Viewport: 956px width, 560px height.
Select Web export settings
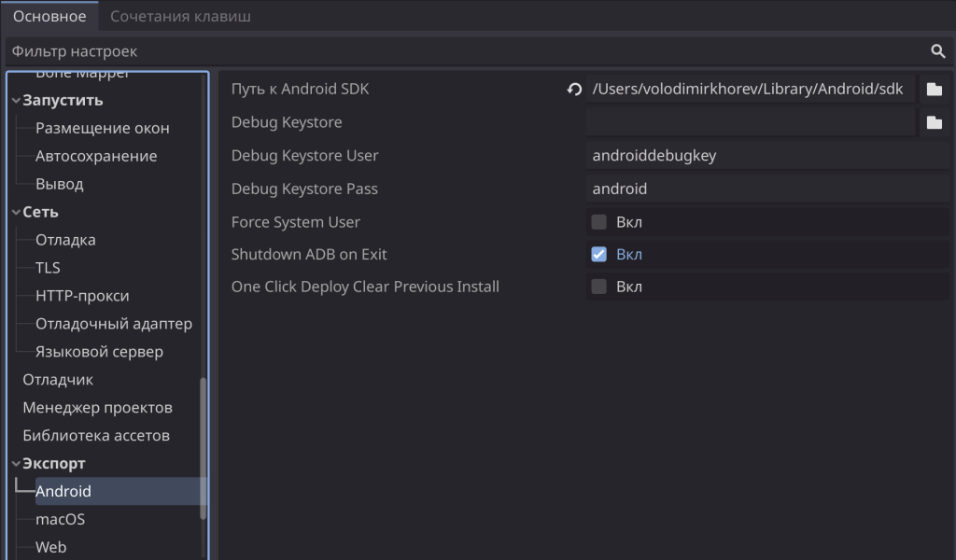pos(50,547)
